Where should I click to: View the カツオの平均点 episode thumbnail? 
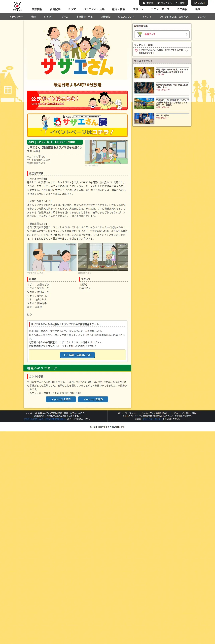(x=106, y=151)
